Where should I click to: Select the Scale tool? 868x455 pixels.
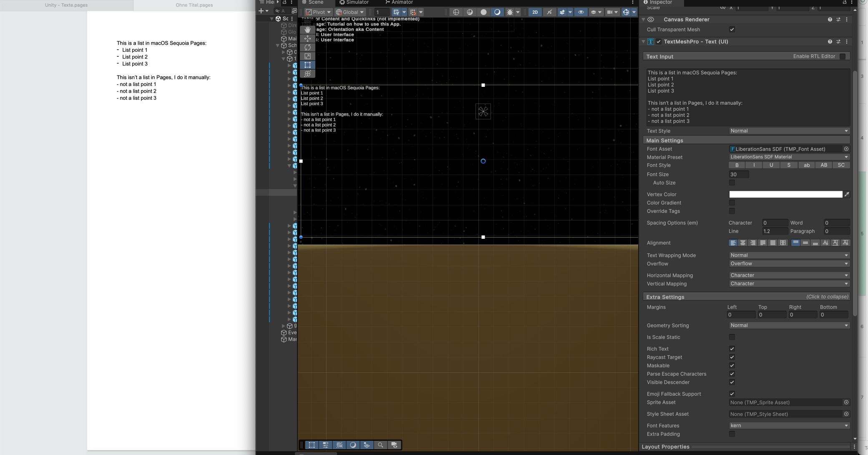coord(308,56)
